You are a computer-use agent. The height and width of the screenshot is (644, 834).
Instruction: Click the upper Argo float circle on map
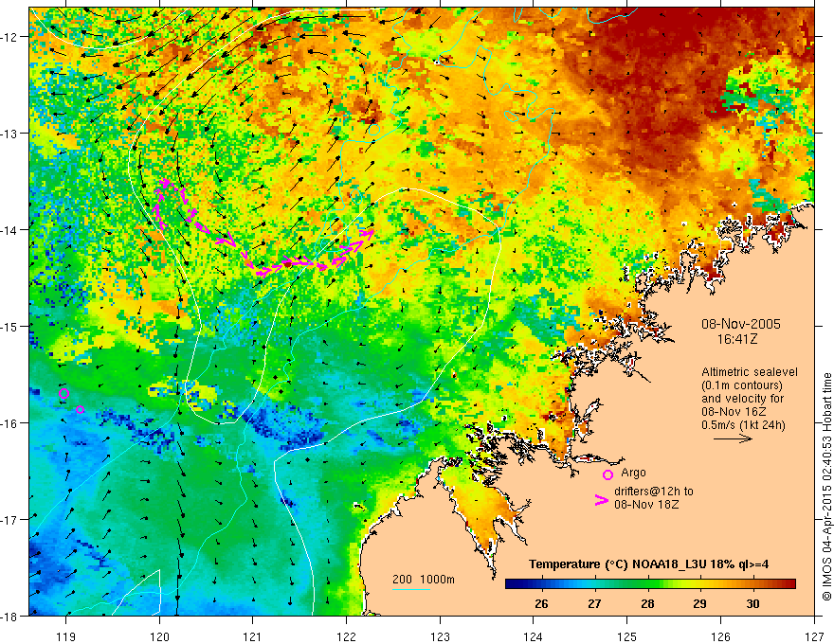click(x=63, y=394)
